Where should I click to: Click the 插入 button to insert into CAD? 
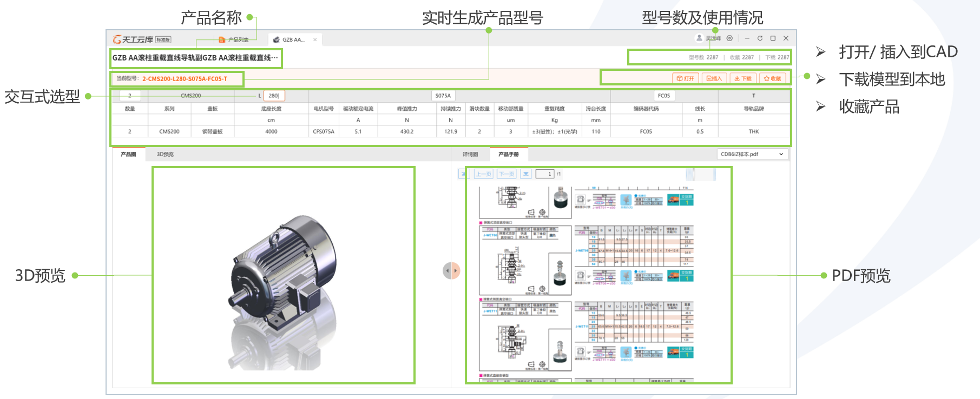[714, 78]
